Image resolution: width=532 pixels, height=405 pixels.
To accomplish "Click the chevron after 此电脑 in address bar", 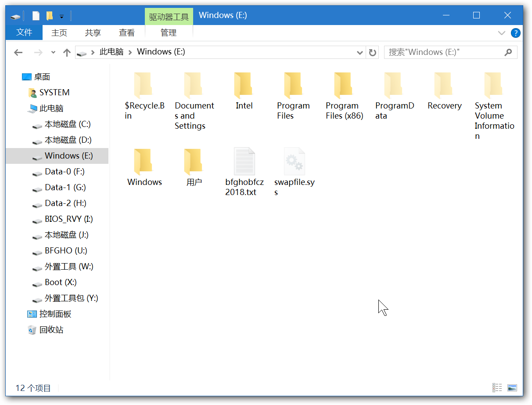I will [130, 52].
